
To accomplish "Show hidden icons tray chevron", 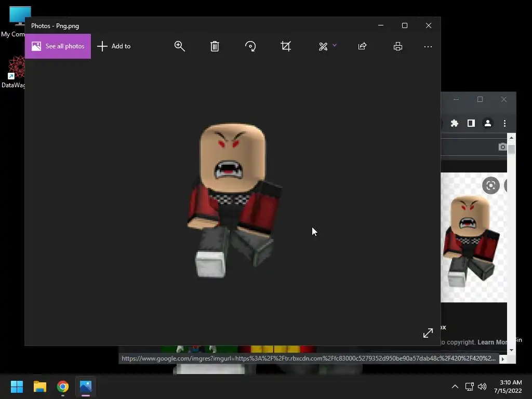I will [455, 387].
